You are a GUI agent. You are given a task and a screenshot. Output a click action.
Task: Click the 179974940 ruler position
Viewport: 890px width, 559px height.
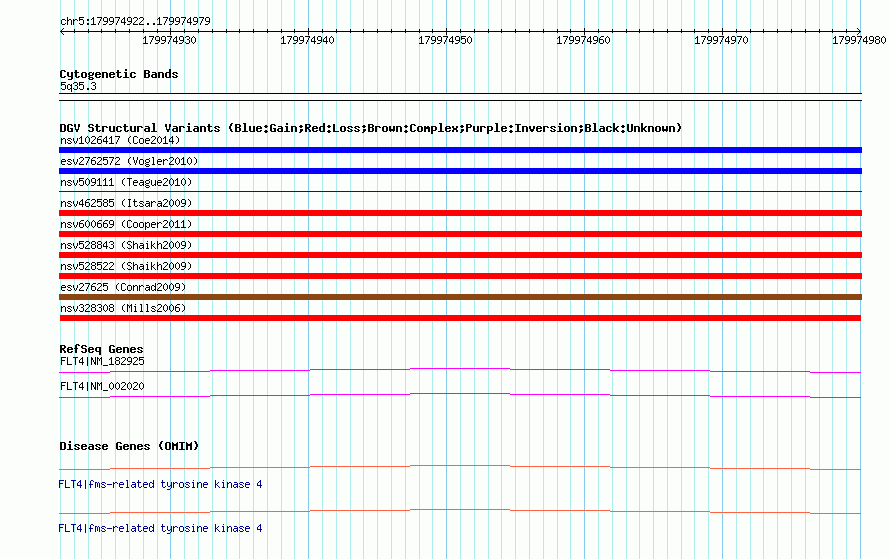click(307, 40)
